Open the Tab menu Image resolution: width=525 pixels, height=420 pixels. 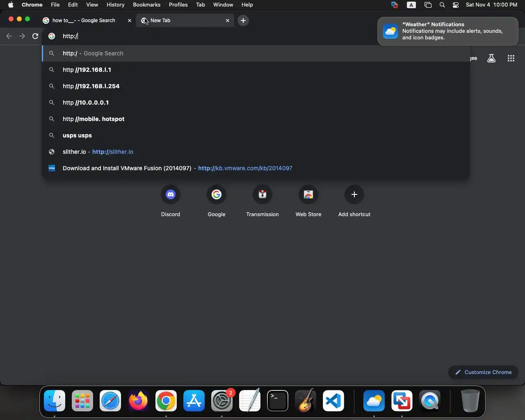pos(200,5)
